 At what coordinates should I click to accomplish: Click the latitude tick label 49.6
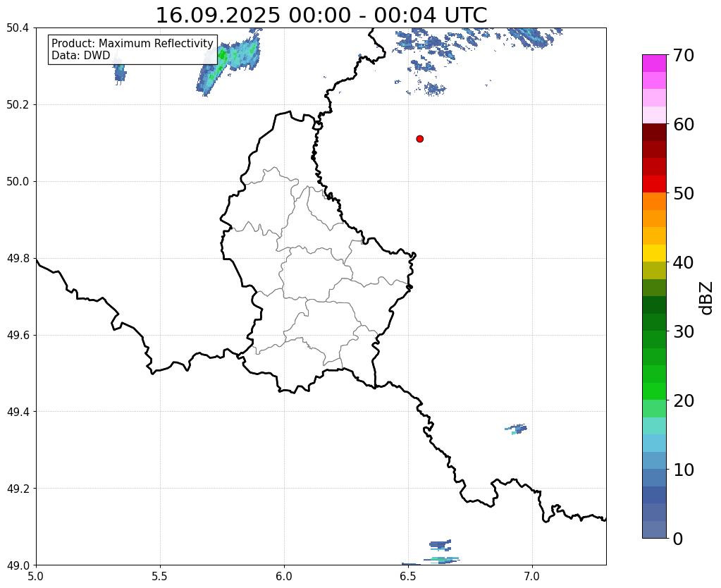[18, 335]
